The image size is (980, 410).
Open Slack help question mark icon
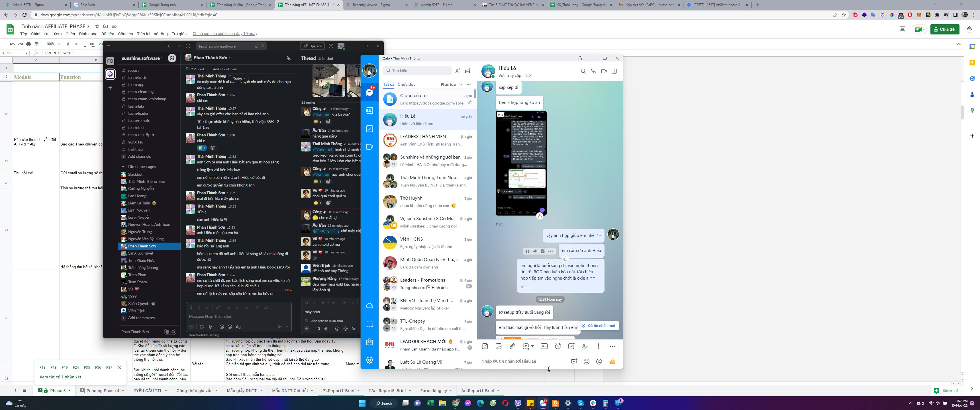point(331,46)
